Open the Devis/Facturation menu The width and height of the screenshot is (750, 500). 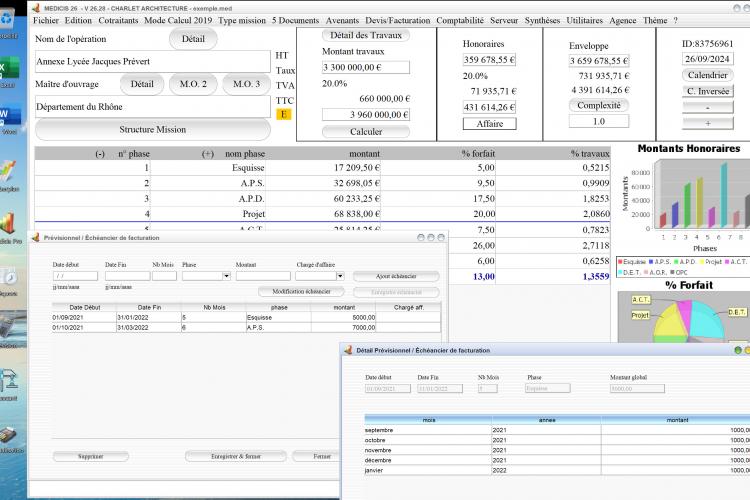click(397, 21)
